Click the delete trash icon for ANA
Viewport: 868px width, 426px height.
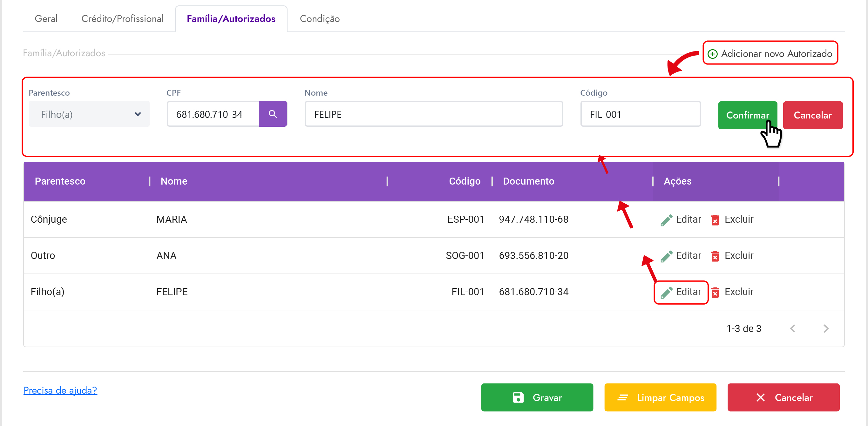[715, 256]
